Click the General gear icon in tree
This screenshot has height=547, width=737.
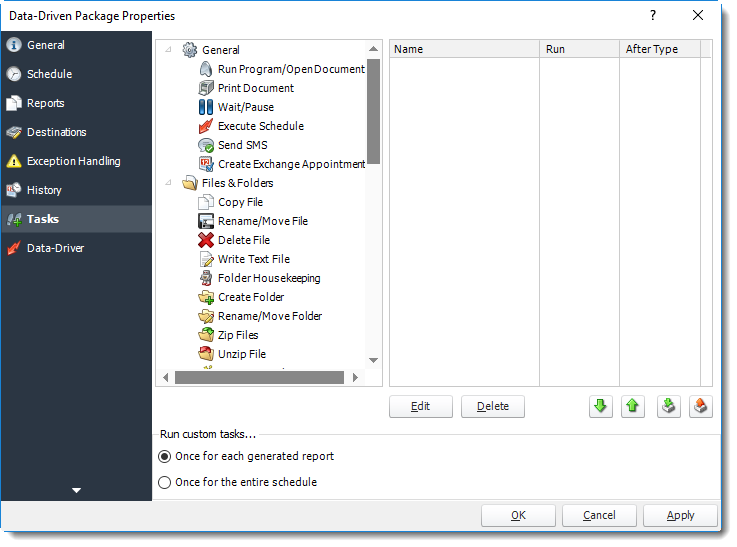[x=189, y=50]
